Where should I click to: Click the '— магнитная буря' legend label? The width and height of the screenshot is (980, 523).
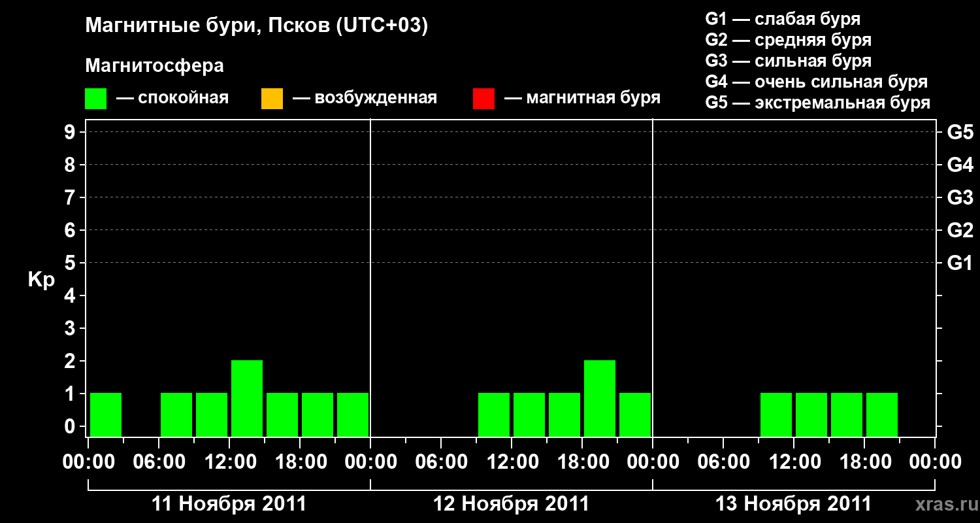click(x=582, y=99)
